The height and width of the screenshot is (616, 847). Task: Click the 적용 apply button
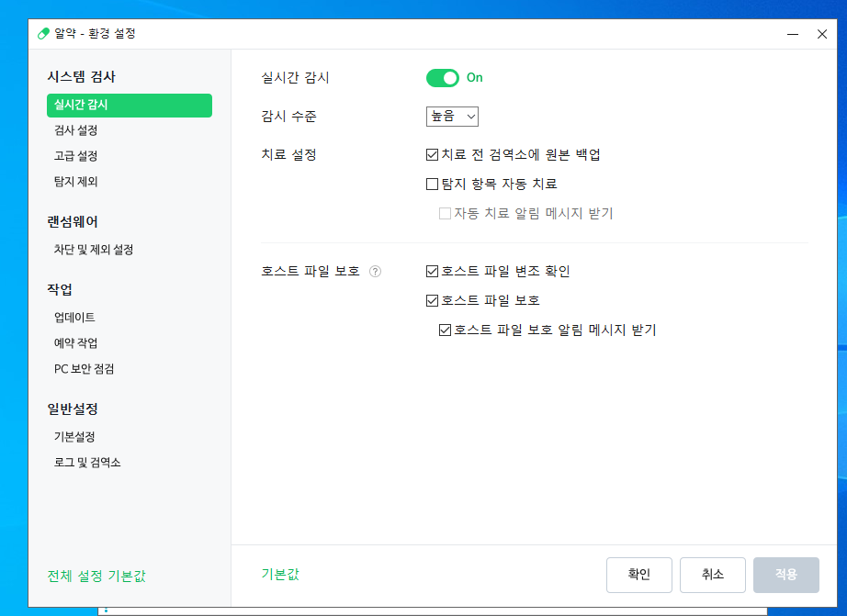click(786, 575)
